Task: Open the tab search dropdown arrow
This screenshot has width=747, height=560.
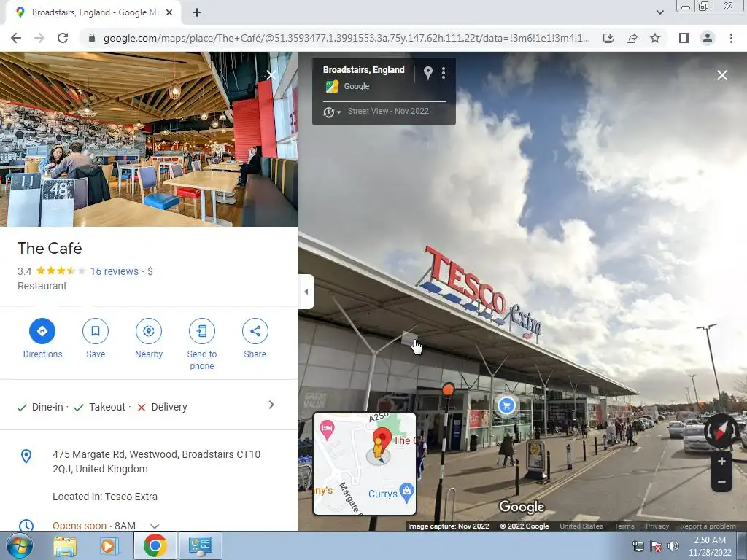Action: coord(659,12)
